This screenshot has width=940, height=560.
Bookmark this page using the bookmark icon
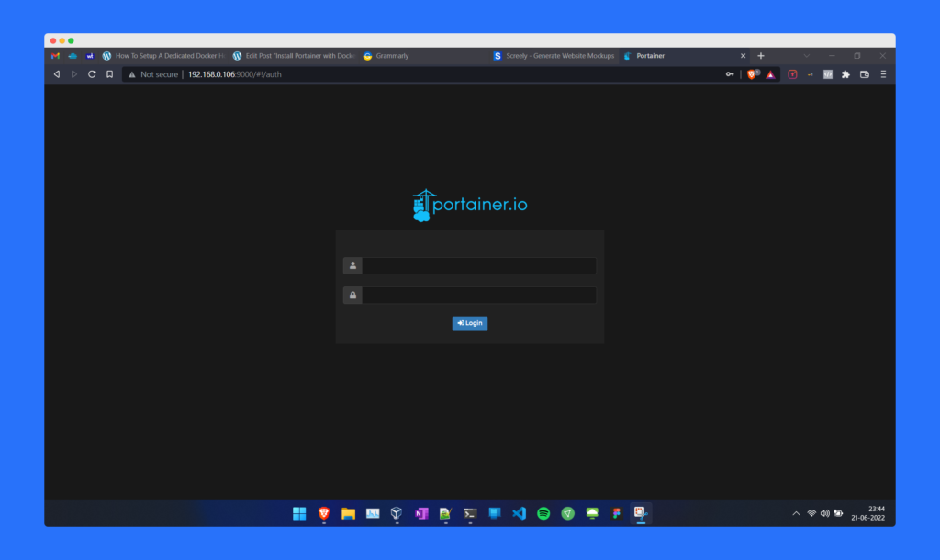(x=109, y=74)
